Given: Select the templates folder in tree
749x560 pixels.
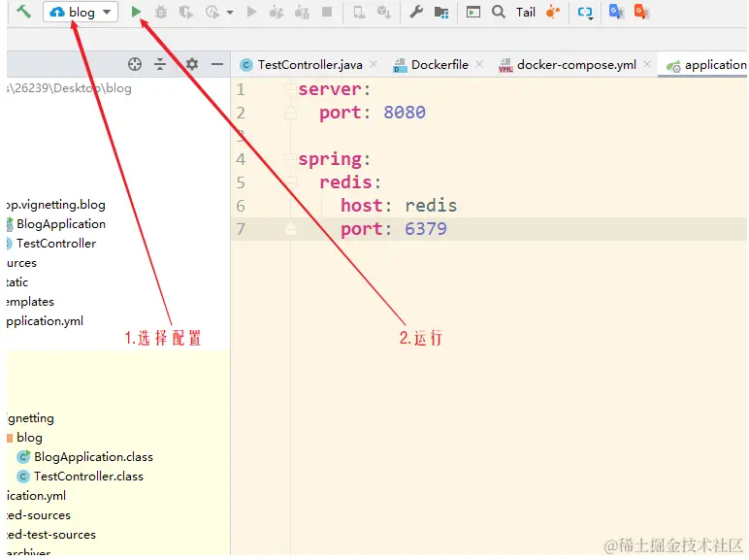Looking at the screenshot, I should tap(31, 302).
